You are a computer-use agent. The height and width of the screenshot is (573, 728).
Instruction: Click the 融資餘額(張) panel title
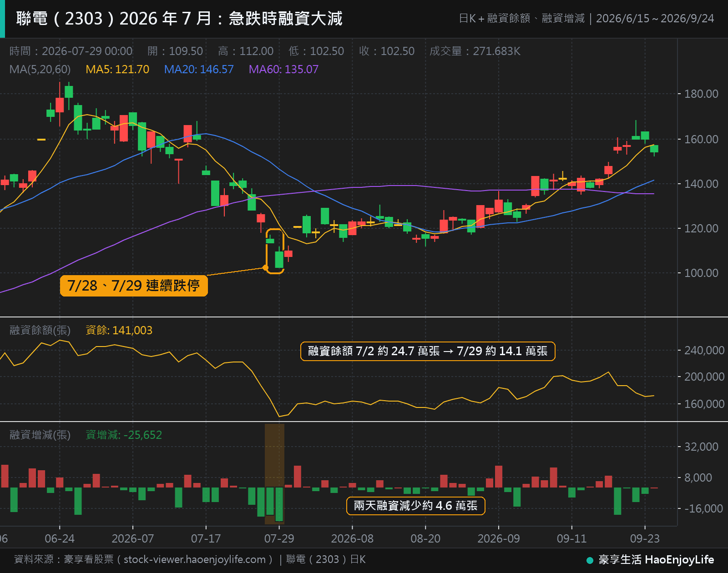tap(40, 330)
